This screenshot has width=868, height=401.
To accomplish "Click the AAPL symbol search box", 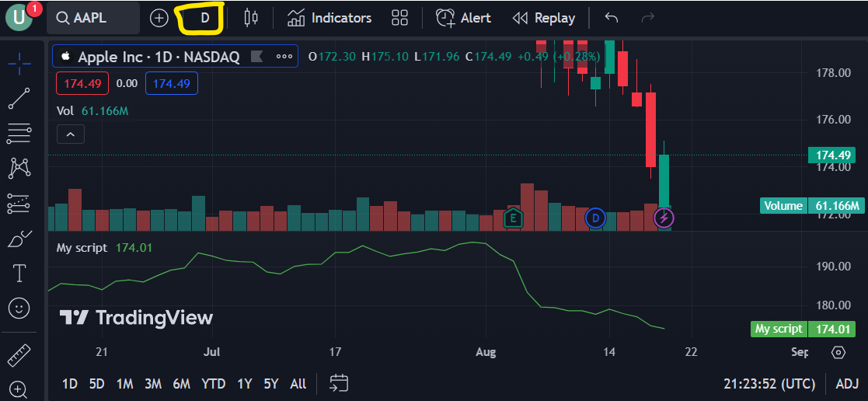I will (x=93, y=18).
